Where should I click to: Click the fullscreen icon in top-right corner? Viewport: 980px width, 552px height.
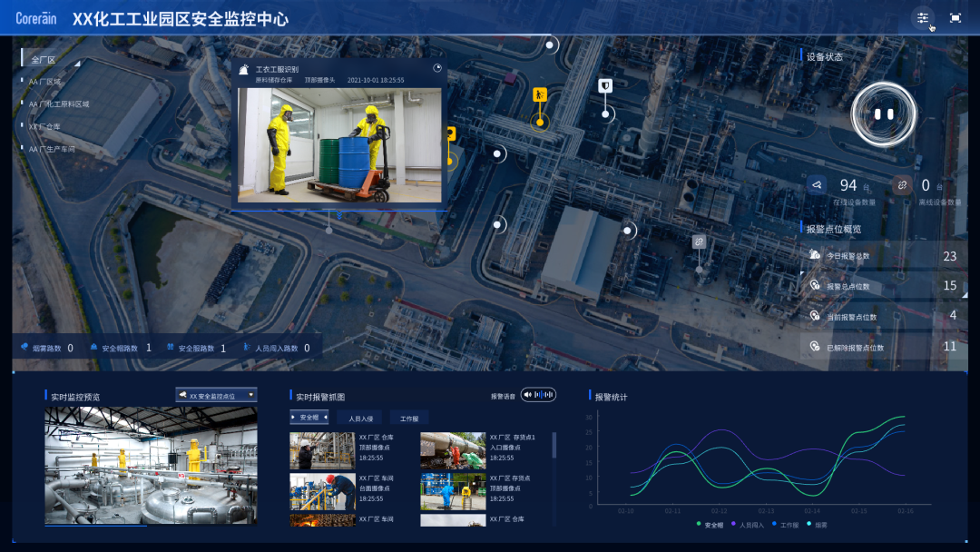pos(955,17)
